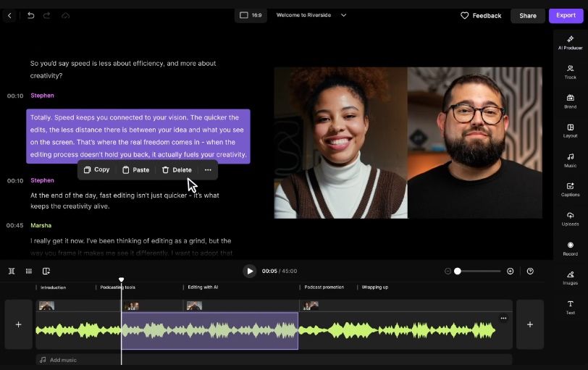Open the Track sidebar tool

[x=570, y=71]
